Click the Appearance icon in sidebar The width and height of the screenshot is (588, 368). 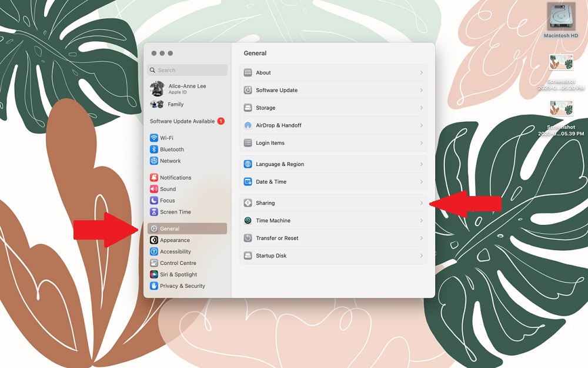[x=153, y=240]
